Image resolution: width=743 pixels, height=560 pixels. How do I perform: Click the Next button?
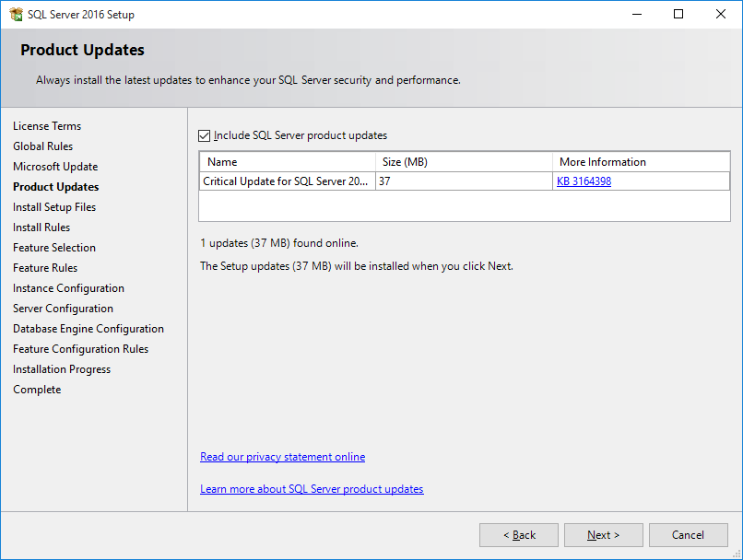point(603,534)
